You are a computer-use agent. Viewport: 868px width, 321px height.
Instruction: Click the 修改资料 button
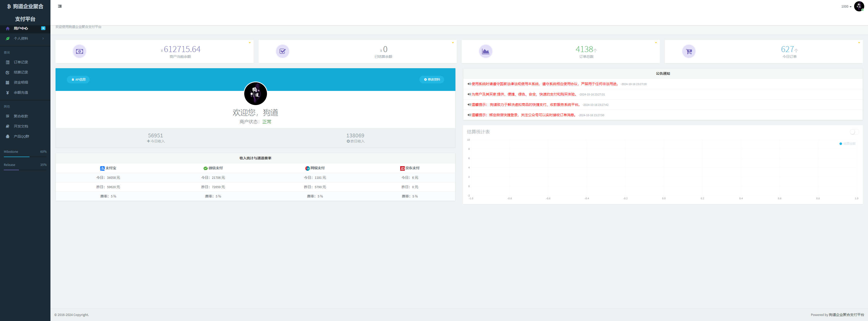coord(432,80)
